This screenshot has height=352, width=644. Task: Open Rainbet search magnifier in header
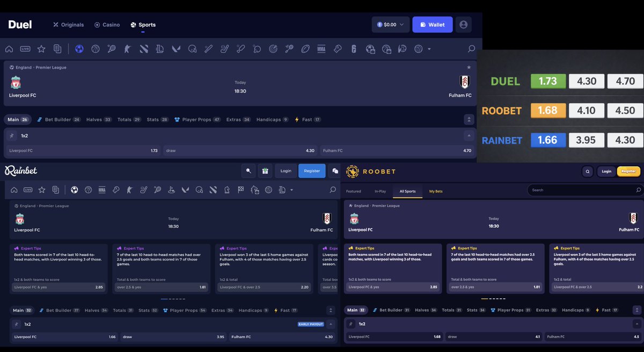pos(248,171)
